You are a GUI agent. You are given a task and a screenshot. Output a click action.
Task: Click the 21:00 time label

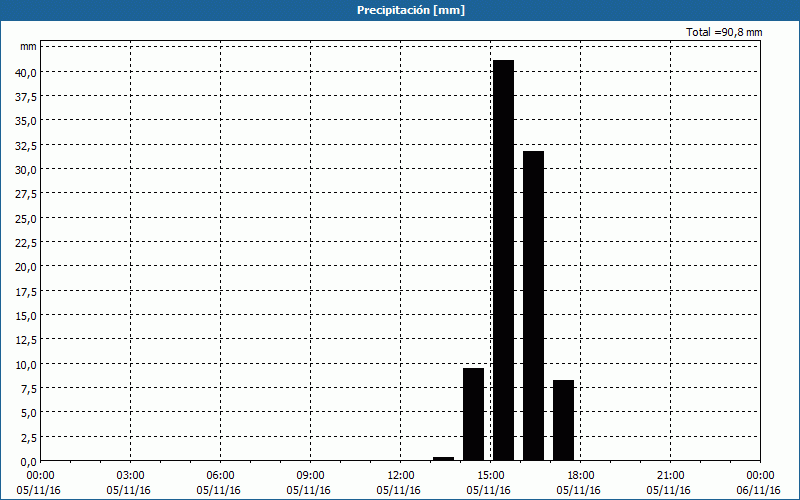(670, 476)
